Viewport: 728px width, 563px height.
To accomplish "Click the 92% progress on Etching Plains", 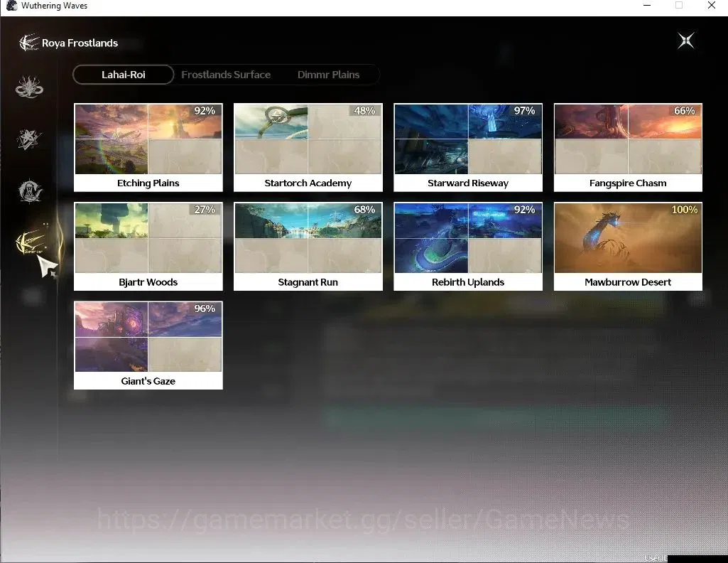I will coord(205,111).
